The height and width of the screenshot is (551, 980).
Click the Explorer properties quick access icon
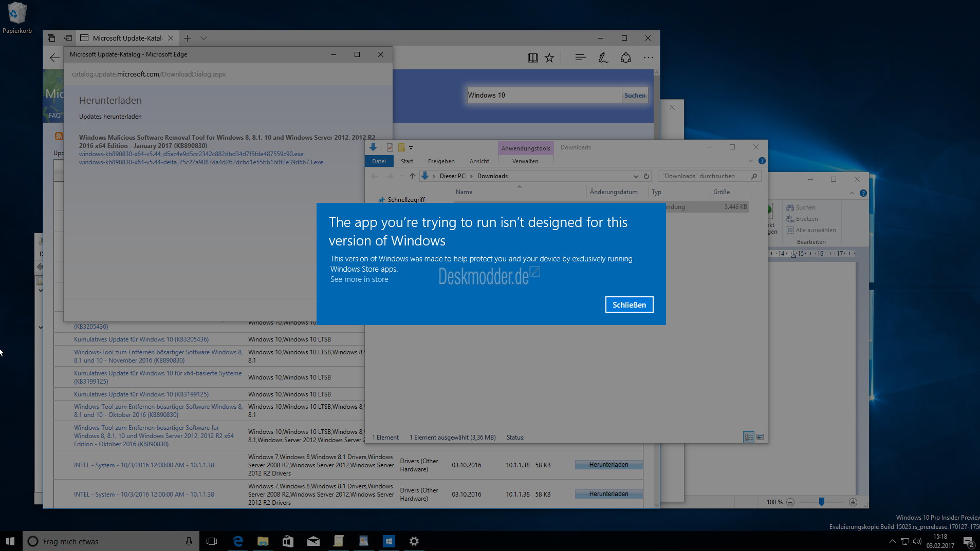390,147
